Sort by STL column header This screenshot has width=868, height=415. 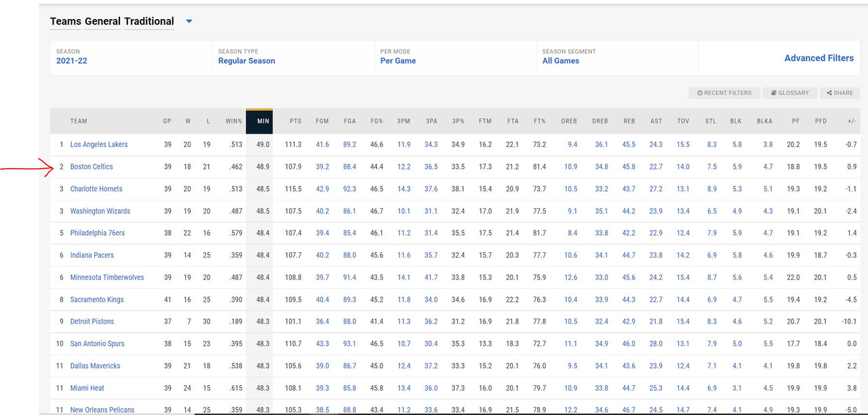711,121
